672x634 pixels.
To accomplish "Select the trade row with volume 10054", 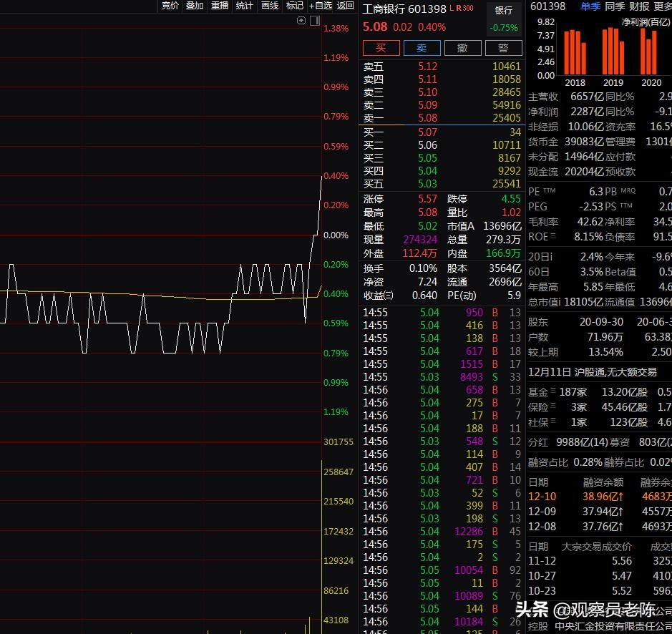I will tap(442, 570).
